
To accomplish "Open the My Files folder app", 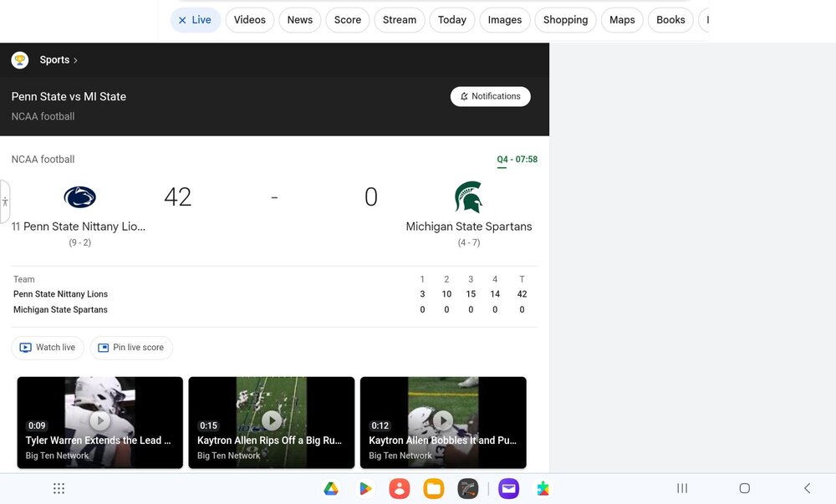I will [x=433, y=489].
